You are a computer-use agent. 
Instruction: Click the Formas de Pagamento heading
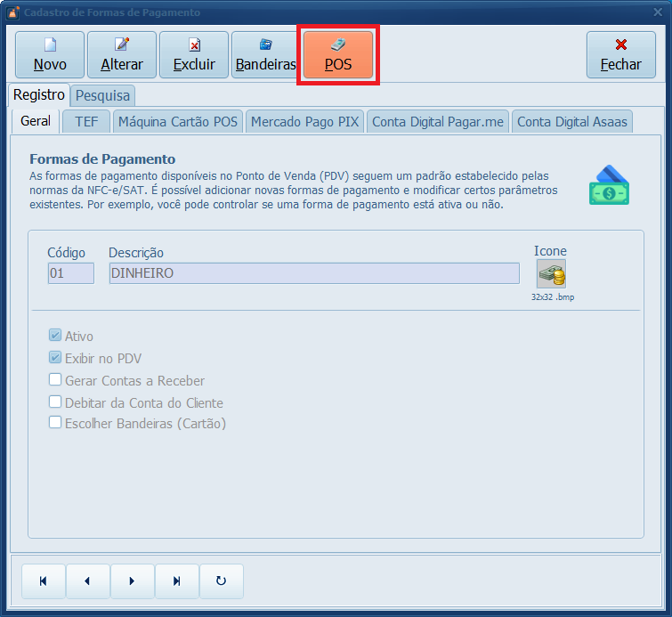tap(102, 159)
